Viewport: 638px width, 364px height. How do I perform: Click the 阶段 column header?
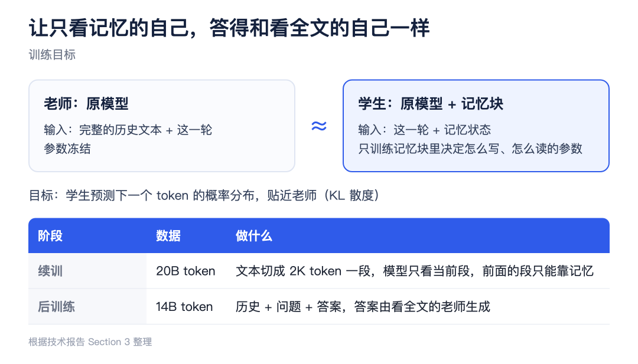click(50, 235)
